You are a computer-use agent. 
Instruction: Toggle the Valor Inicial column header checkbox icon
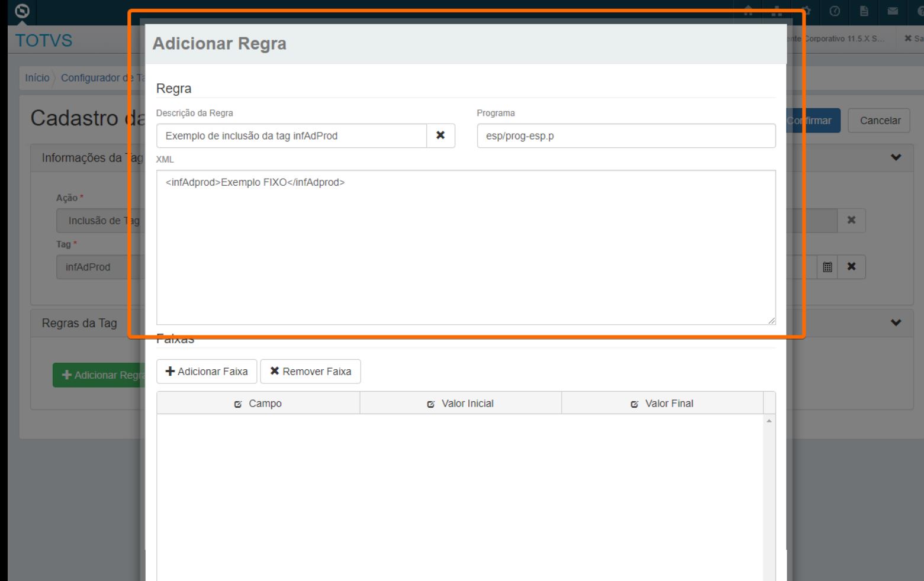click(x=431, y=404)
